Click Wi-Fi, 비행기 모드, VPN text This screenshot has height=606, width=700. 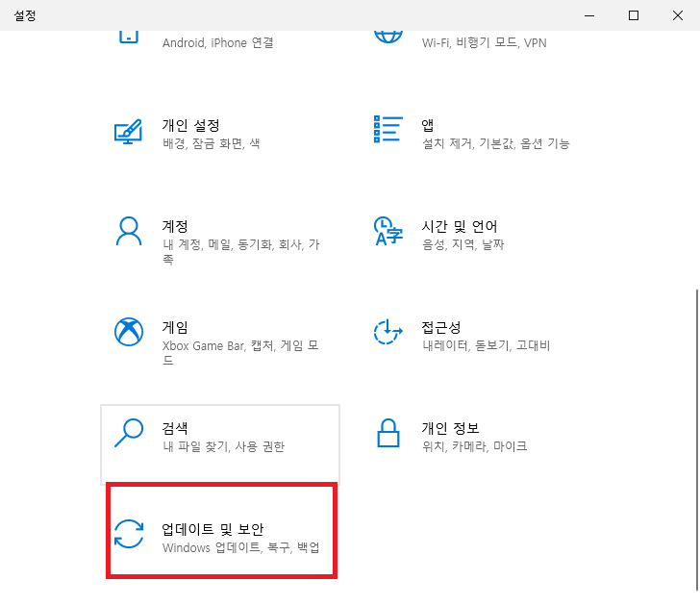(x=485, y=42)
